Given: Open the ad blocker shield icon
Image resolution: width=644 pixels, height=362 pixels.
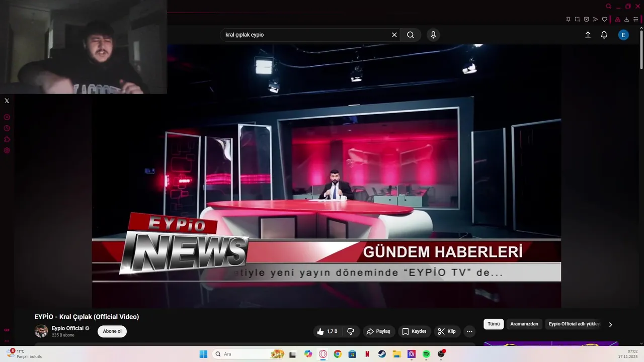Looking at the screenshot, I should [x=586, y=20].
